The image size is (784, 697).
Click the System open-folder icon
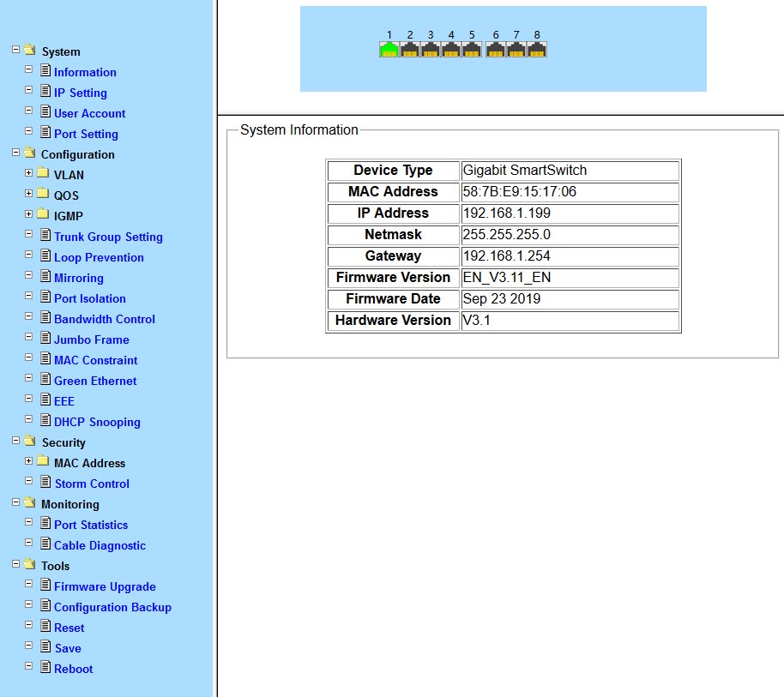pos(30,51)
